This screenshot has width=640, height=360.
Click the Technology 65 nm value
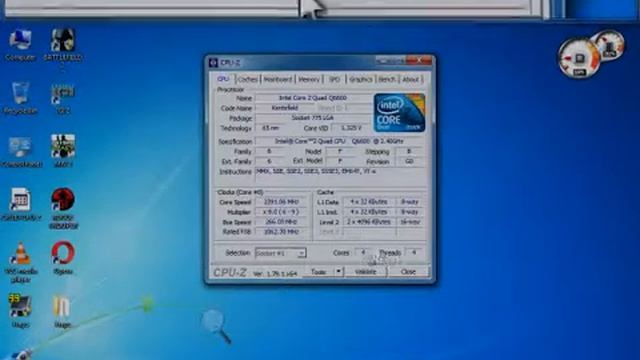point(270,128)
